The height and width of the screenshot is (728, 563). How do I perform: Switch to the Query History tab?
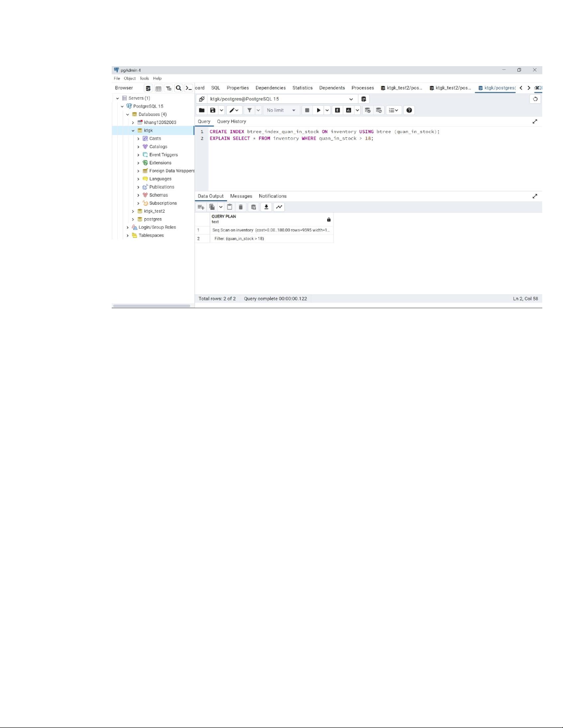[232, 122]
